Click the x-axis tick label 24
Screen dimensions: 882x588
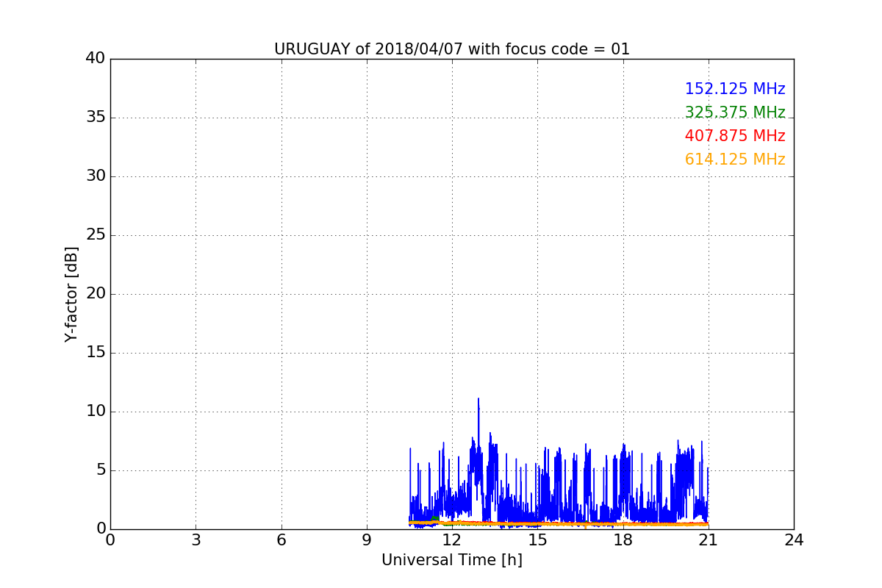pos(794,540)
